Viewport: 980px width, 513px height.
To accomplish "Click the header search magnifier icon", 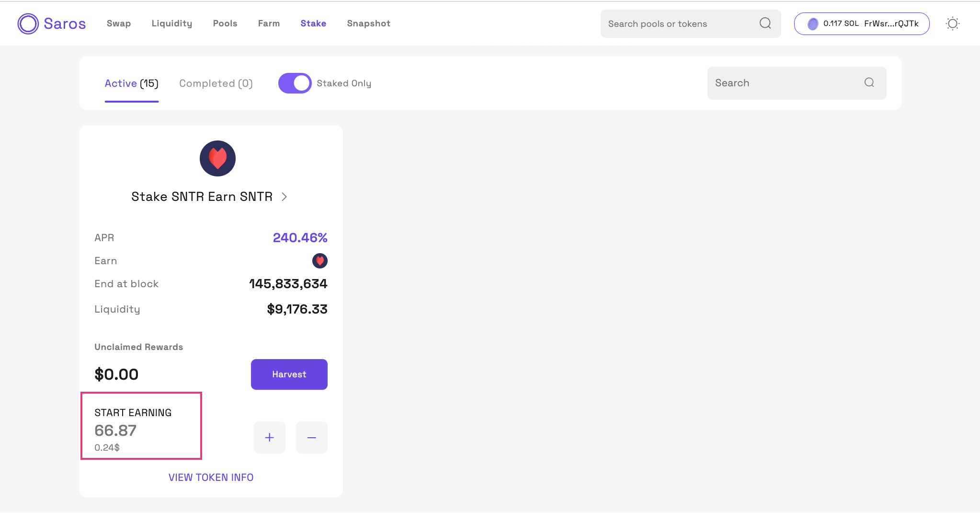I will 765,23.
